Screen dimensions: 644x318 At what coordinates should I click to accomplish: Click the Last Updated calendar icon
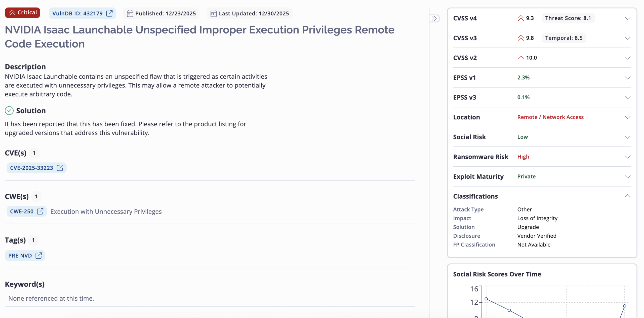coord(213,14)
